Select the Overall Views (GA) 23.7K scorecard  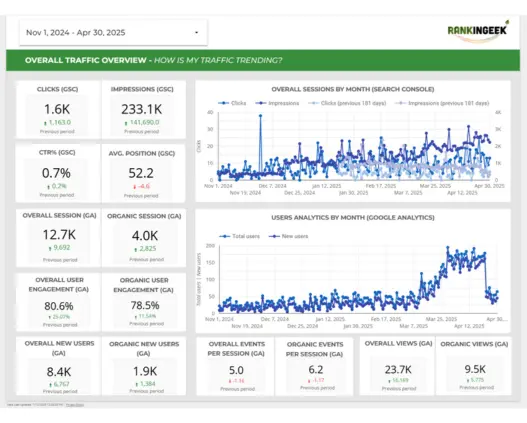tap(397, 366)
